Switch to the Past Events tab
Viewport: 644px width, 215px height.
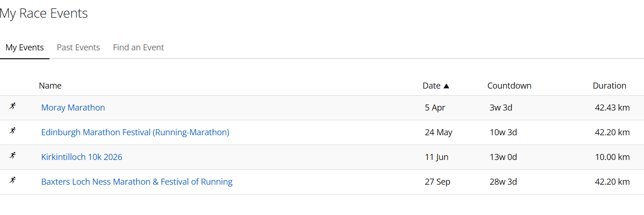[x=78, y=48]
